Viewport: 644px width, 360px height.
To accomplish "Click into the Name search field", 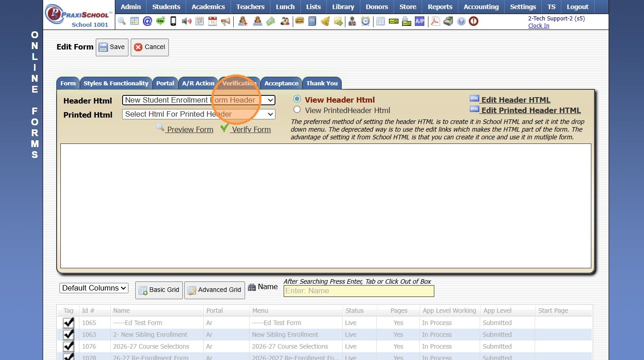I will tap(359, 291).
